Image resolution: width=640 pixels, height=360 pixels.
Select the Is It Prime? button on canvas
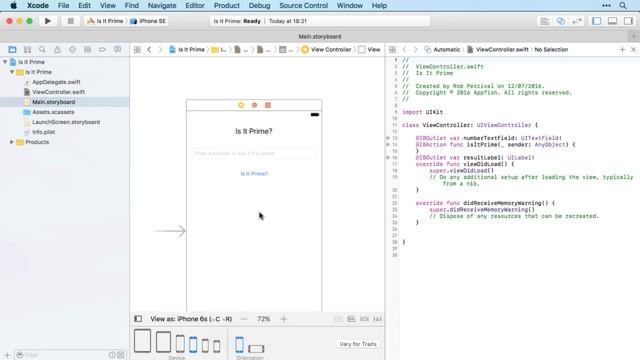tap(254, 174)
